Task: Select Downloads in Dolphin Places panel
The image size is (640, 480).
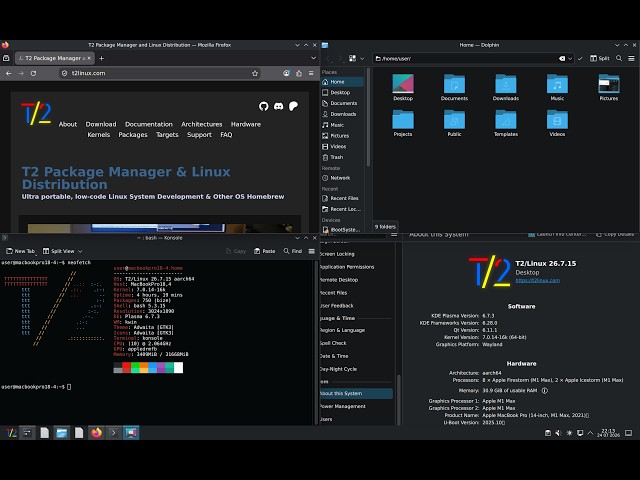Action: click(x=342, y=114)
